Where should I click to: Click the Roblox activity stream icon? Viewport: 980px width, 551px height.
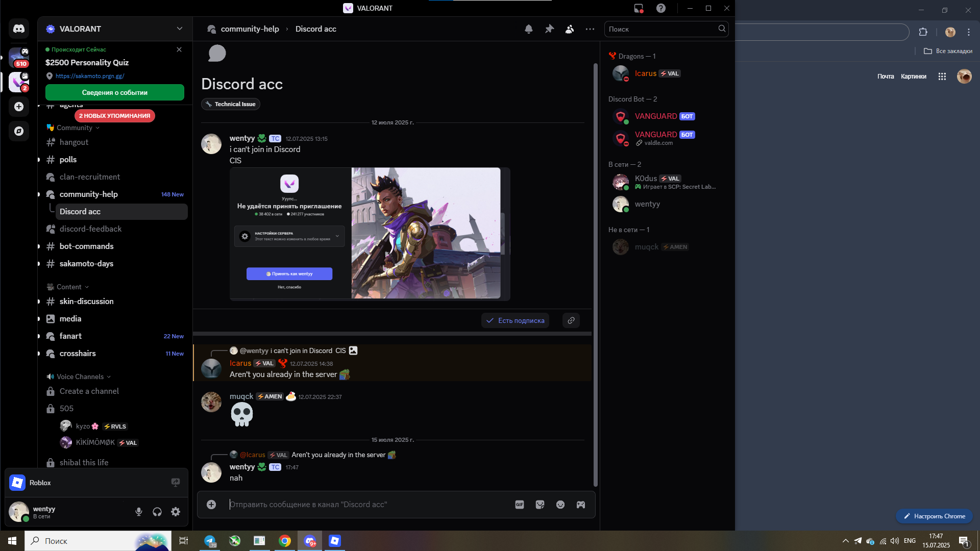(x=176, y=483)
